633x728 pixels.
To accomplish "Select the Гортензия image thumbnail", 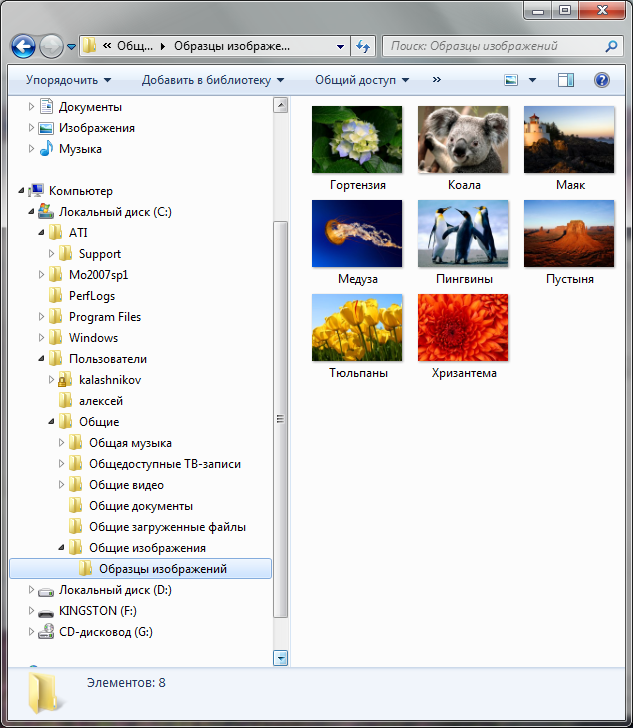I will 357,140.
